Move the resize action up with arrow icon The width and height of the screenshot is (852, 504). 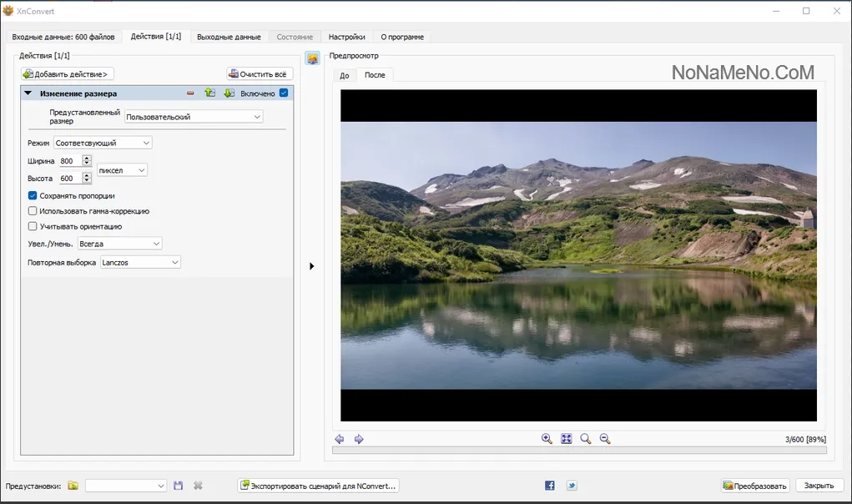(x=209, y=93)
